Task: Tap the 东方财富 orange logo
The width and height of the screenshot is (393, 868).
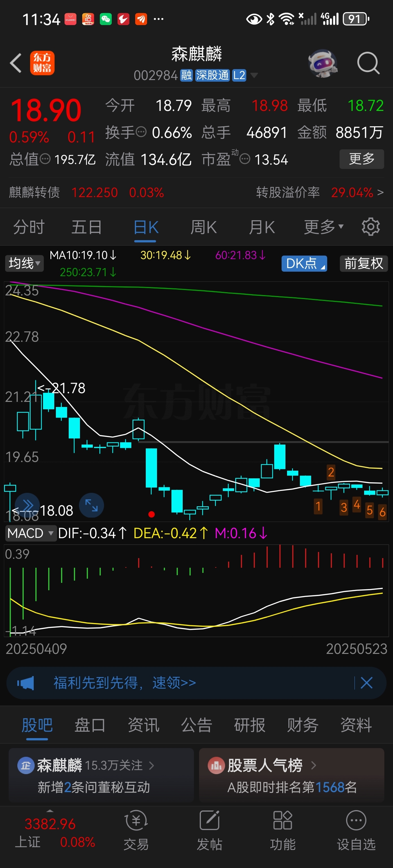Action: 42,63
